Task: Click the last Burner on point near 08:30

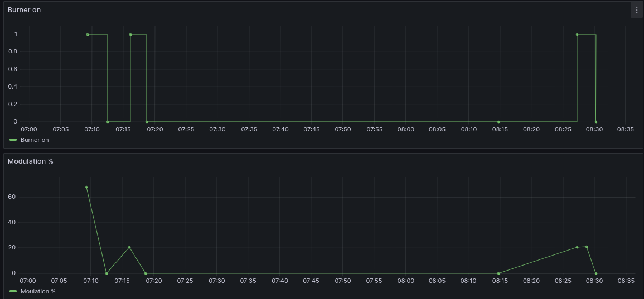Action: coord(596,122)
